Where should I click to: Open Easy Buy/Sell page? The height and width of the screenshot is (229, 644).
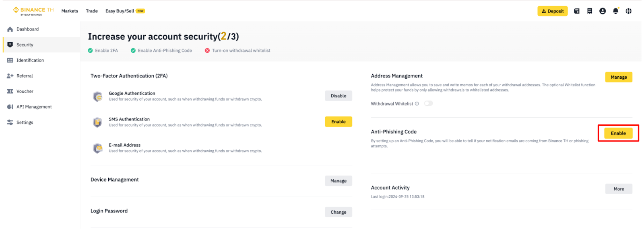tap(120, 11)
